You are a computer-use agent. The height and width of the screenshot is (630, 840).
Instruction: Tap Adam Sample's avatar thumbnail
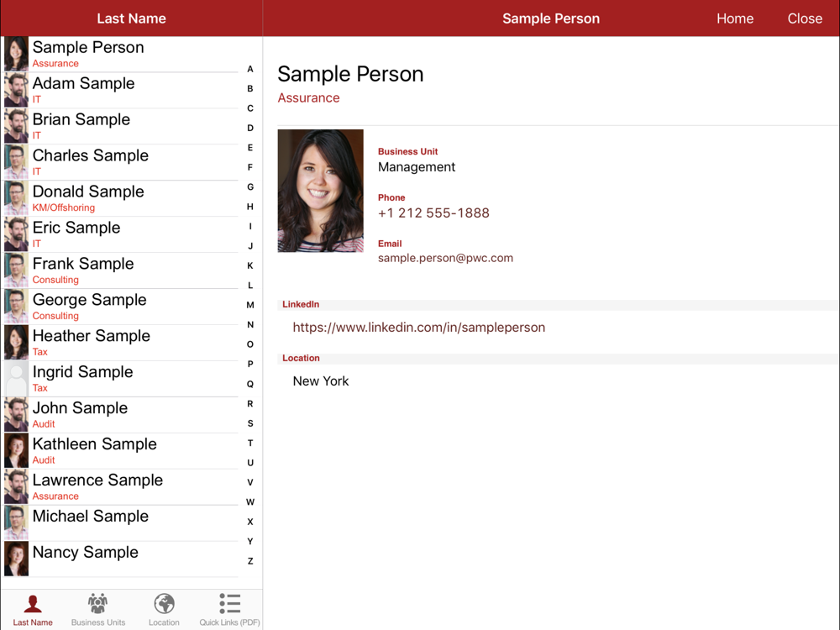pyautogui.click(x=16, y=90)
